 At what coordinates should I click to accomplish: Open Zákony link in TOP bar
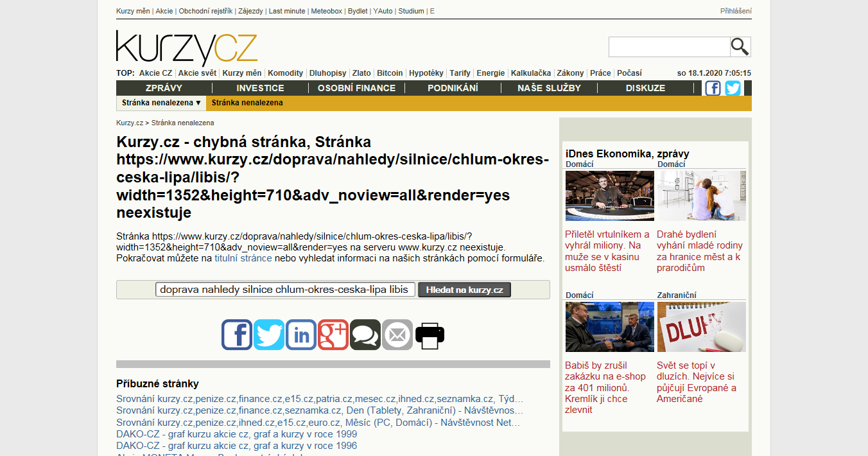[x=571, y=73]
